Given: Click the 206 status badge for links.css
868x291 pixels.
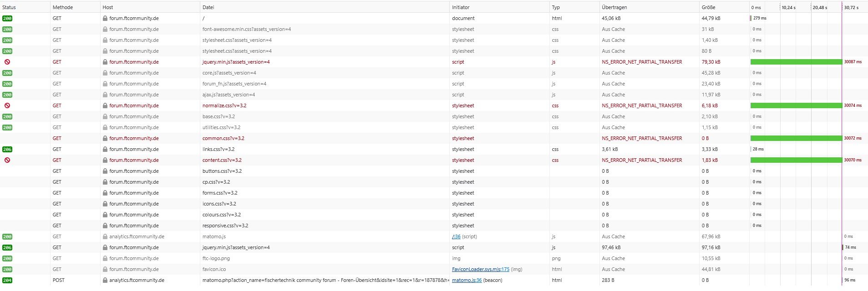Looking at the screenshot, I should [x=7, y=149].
